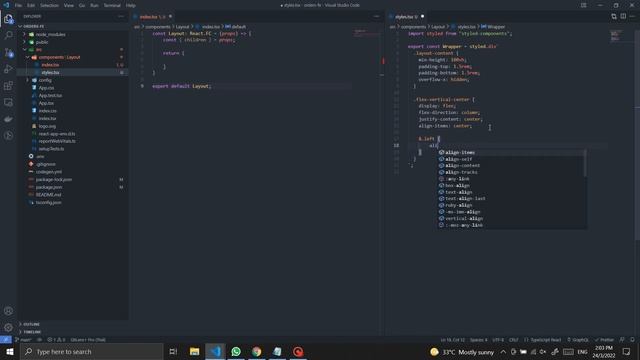The height and width of the screenshot is (360, 640).
Task: Click open changes icon in right editor
Action: pyautogui.click(x=614, y=16)
